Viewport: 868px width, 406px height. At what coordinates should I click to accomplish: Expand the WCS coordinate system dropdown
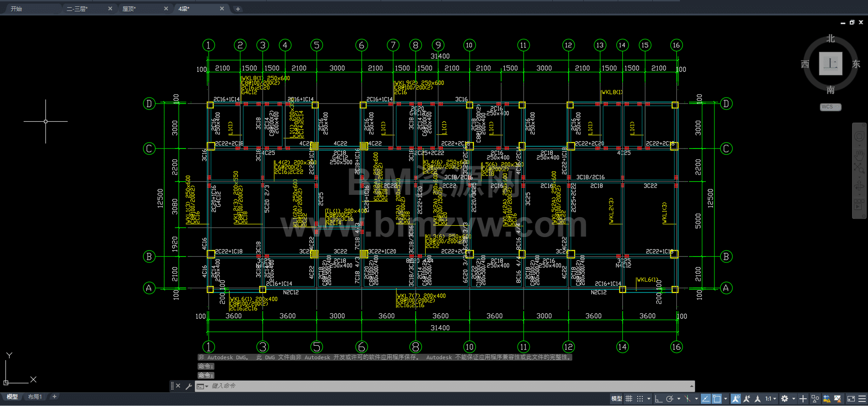[830, 107]
